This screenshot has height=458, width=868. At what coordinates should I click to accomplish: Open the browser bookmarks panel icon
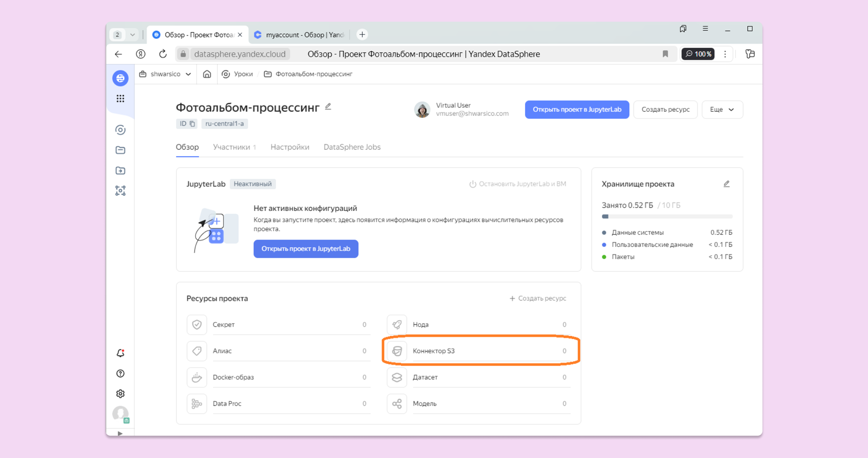(683, 29)
